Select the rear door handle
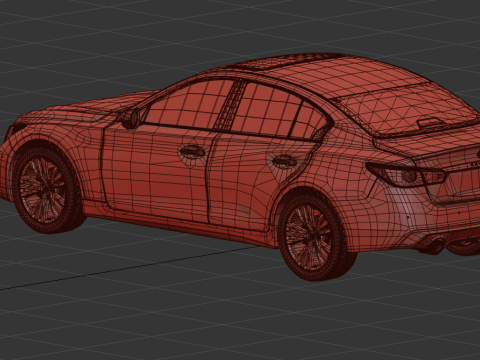The image size is (480, 360). click(284, 161)
